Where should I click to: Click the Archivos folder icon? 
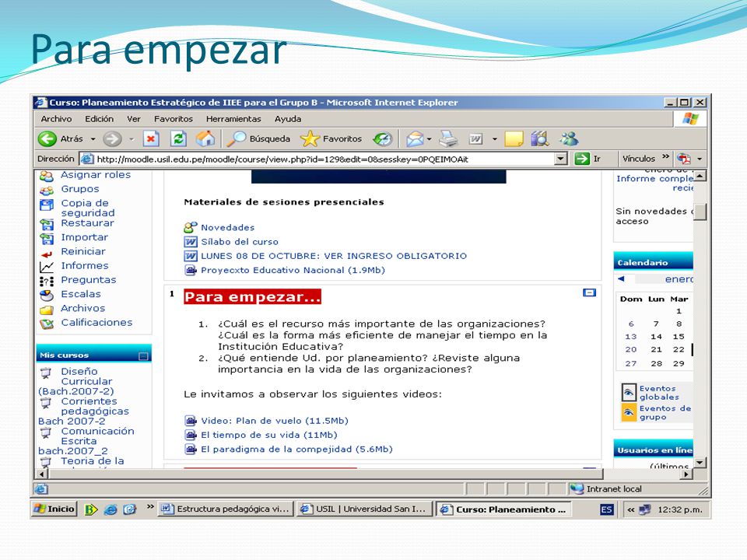coord(46,310)
